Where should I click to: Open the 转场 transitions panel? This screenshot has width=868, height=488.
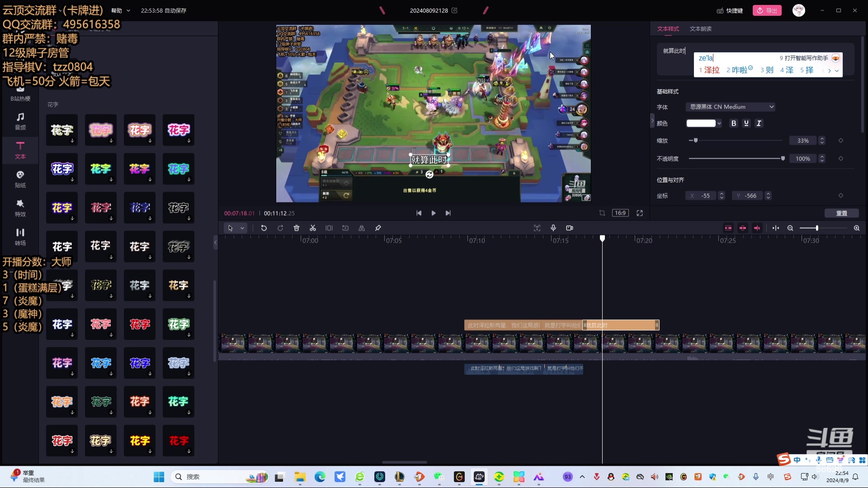click(20, 237)
